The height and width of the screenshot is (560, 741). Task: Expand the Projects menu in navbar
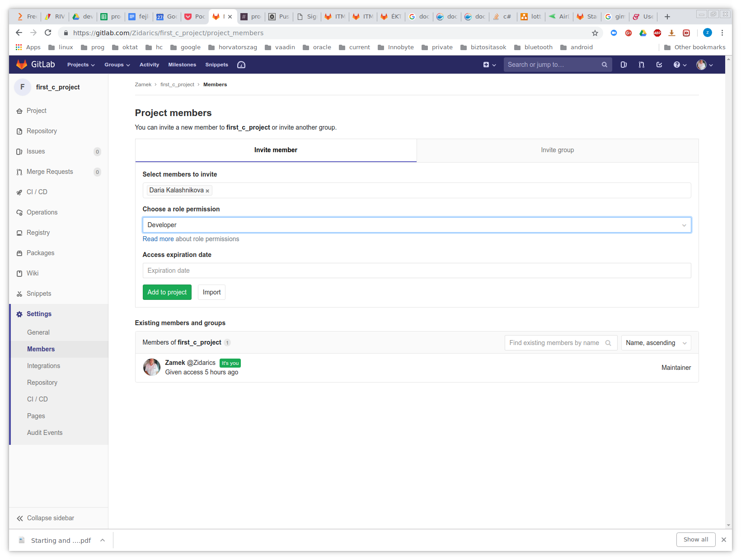[x=81, y=65]
